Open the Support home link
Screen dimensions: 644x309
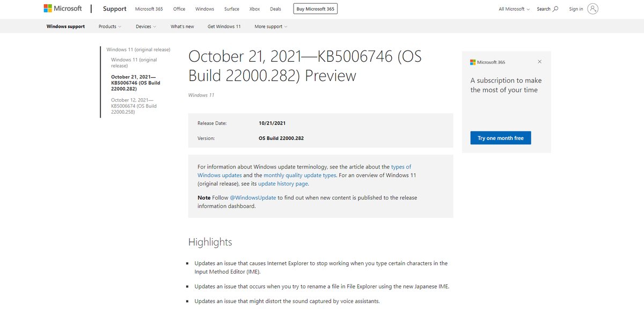coord(114,9)
